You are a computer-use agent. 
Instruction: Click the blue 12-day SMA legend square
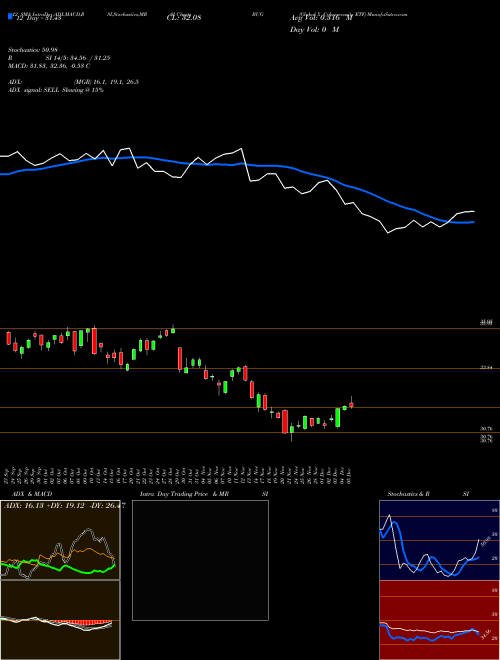pyautogui.click(x=10, y=16)
